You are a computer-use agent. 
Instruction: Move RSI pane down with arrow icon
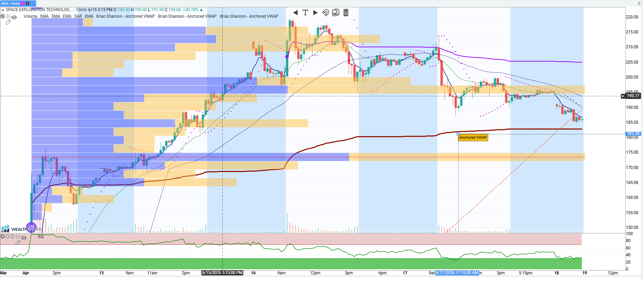(8, 236)
